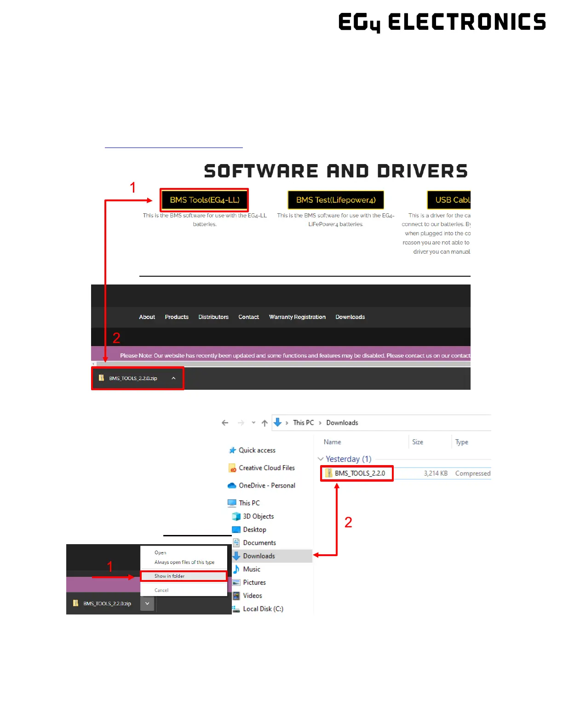Select Pictures in navigation pane
The image size is (563, 728).
(x=254, y=583)
